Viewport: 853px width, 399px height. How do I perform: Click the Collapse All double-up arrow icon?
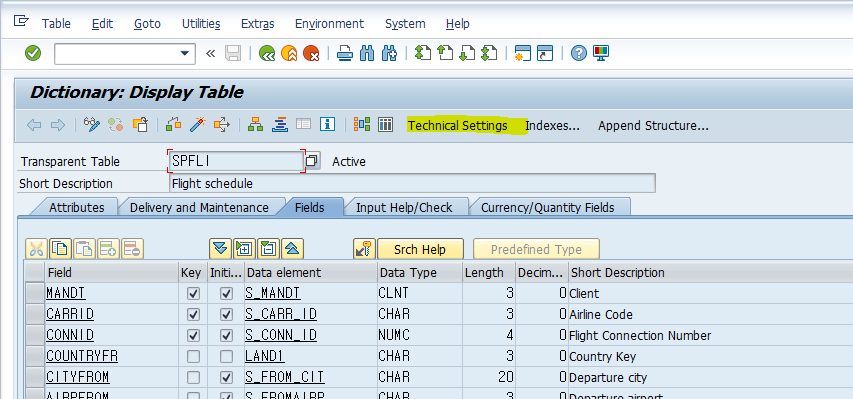pos(293,249)
